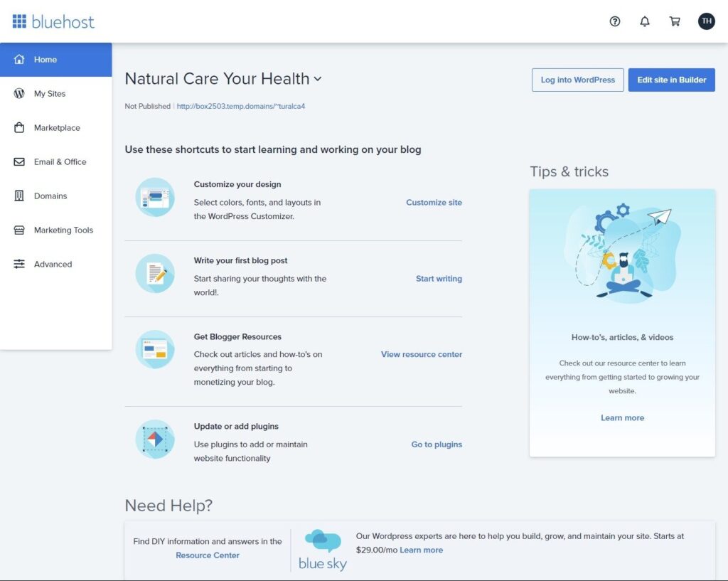The height and width of the screenshot is (581, 728).
Task: Click the Get Blogger Resources icon
Action: [155, 349]
